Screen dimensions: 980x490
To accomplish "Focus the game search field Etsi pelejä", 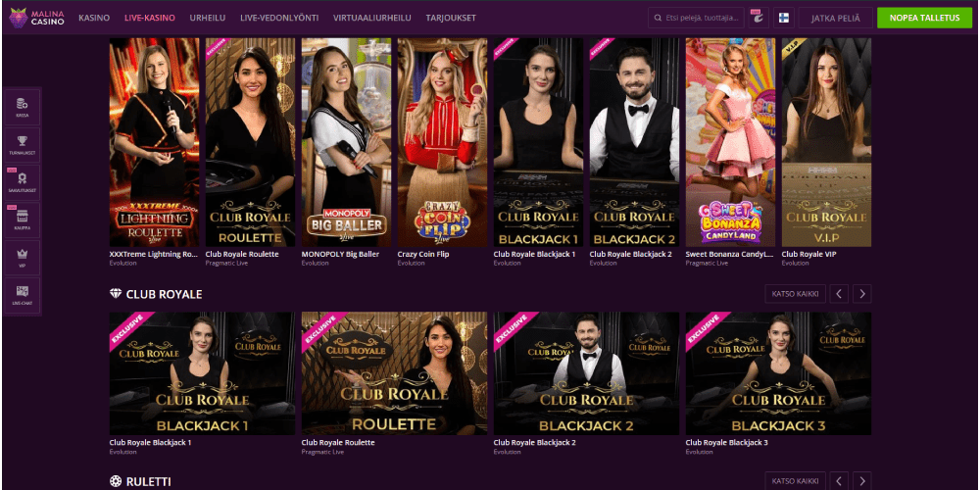I will (696, 18).
